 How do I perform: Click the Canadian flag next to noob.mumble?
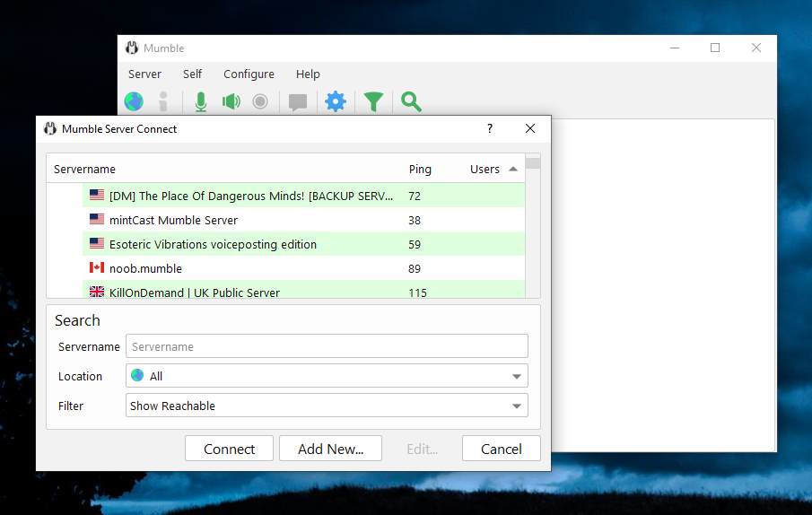point(97,267)
